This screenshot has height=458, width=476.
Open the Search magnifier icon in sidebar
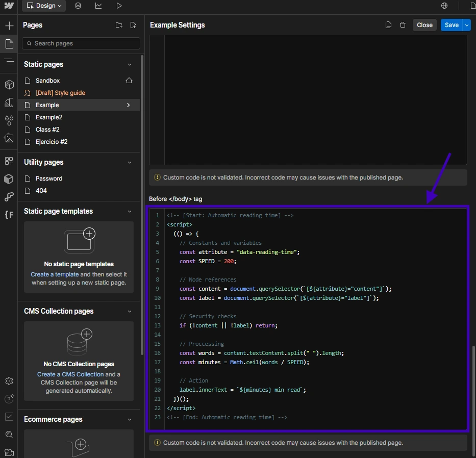[x=9, y=435]
